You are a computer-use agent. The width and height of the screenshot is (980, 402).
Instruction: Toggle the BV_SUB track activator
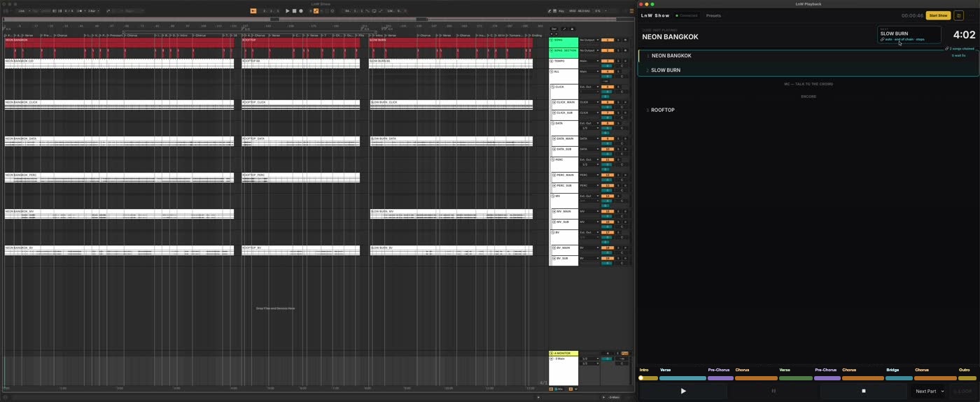click(x=607, y=258)
